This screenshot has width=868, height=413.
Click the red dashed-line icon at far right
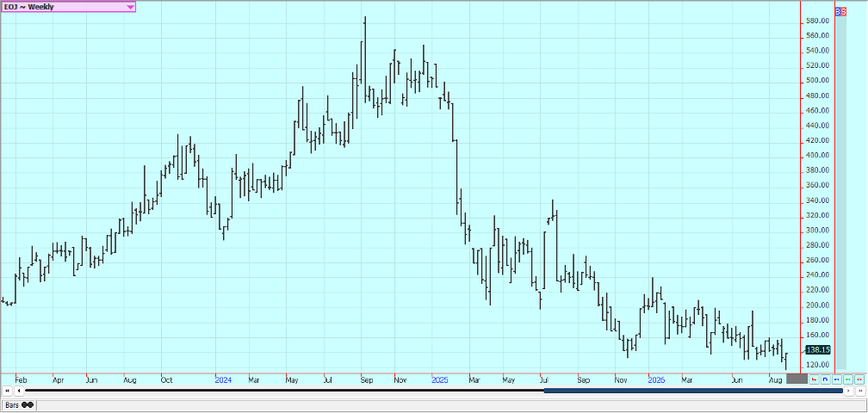pos(859,379)
